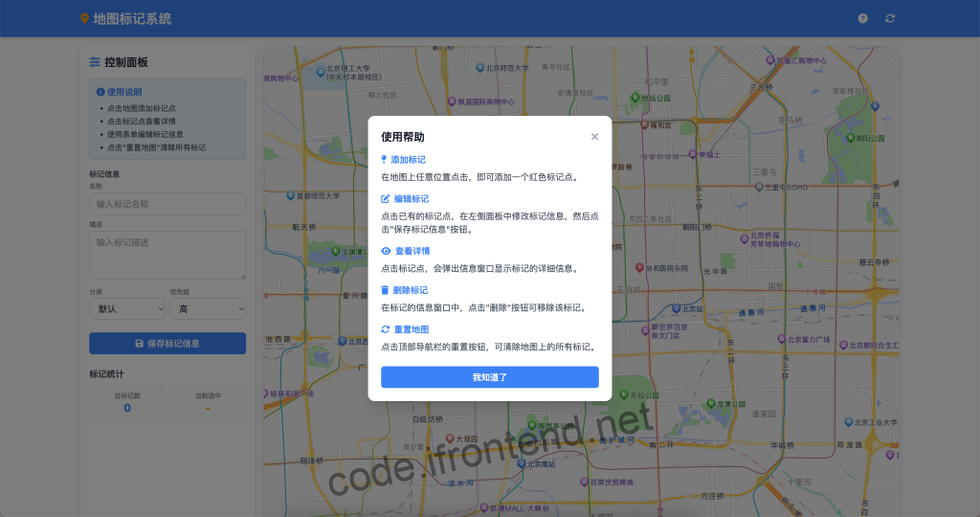Click the 当前选中 statistics card
This screenshot has height=517, width=980.
coord(208,402)
